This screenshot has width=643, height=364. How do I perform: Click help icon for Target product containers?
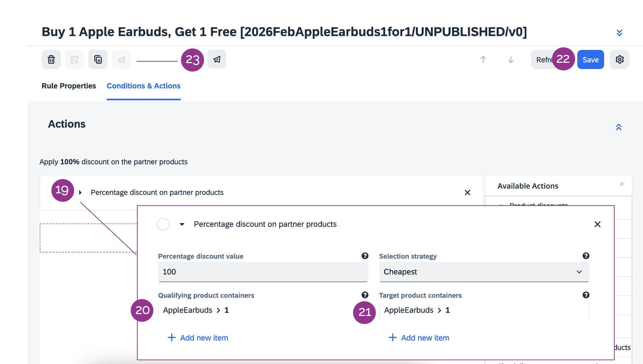click(x=586, y=295)
